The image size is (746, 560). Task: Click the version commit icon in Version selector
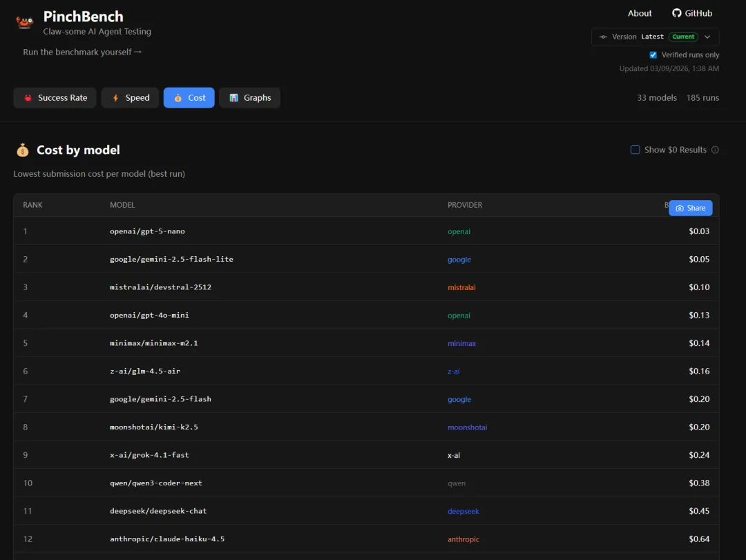click(x=603, y=37)
